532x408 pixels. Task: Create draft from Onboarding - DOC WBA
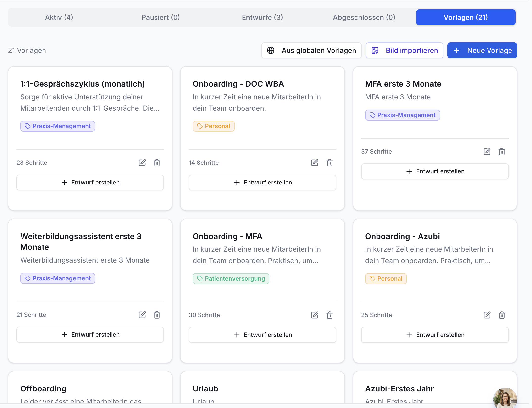coord(262,183)
